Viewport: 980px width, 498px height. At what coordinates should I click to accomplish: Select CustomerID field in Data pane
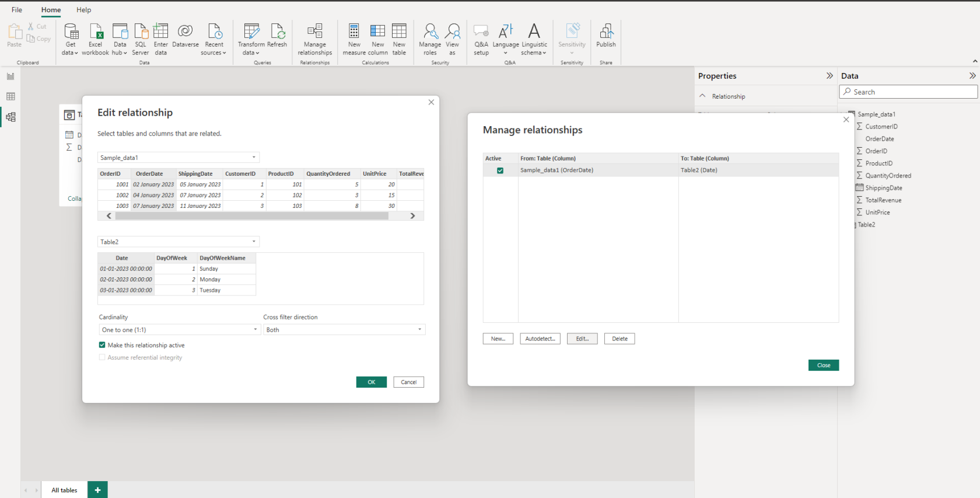pyautogui.click(x=881, y=127)
